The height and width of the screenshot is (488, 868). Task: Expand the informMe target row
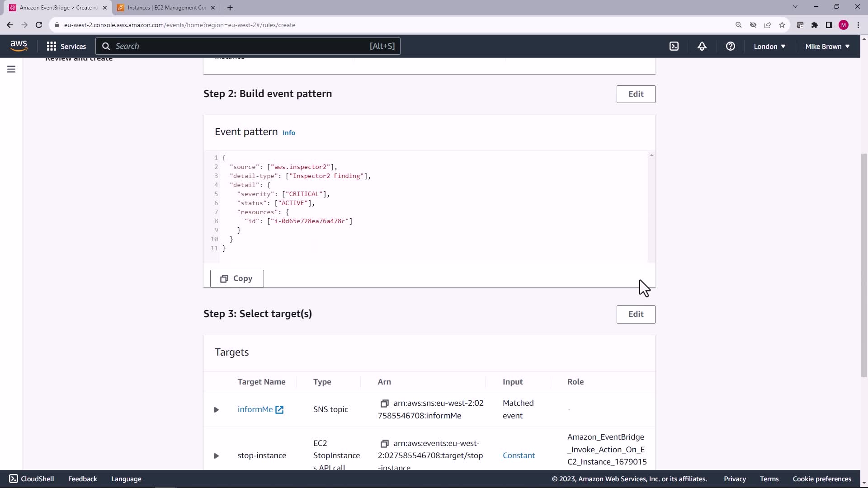tap(216, 409)
